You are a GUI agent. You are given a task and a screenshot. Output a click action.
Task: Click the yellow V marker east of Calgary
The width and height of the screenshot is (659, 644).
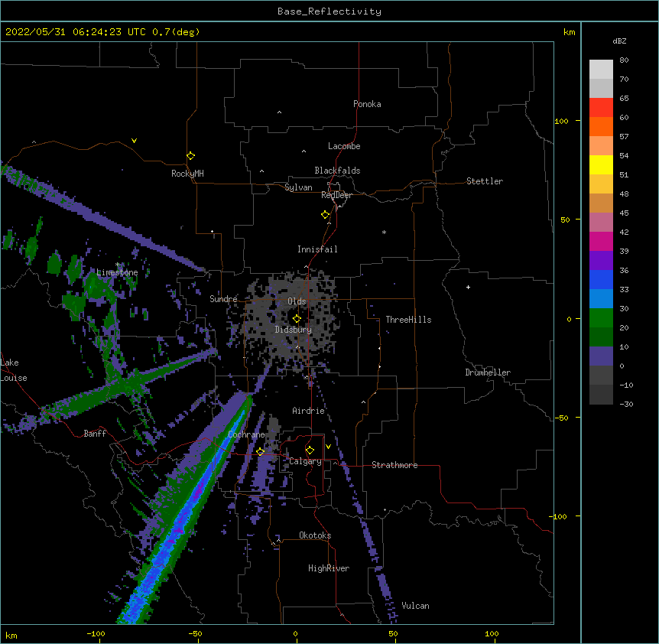[328, 447]
